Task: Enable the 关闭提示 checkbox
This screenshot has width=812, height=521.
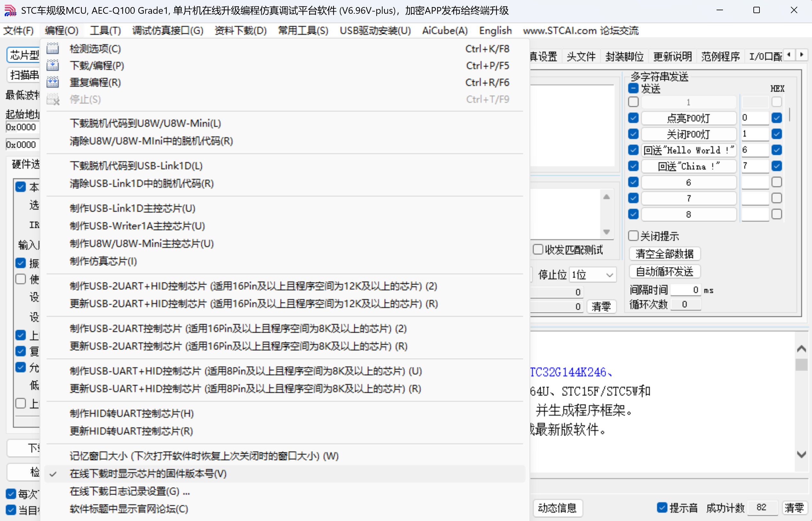Action: [x=633, y=236]
